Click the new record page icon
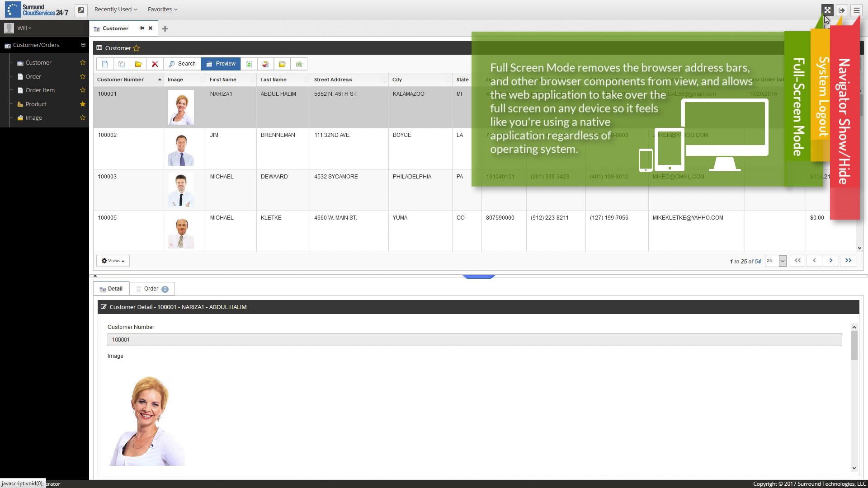The width and height of the screenshot is (868, 488). click(105, 64)
